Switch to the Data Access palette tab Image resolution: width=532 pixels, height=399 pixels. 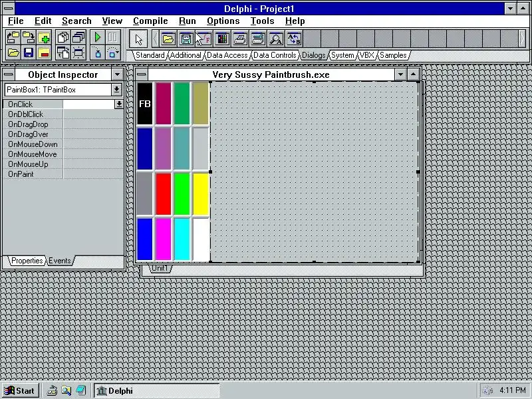227,55
